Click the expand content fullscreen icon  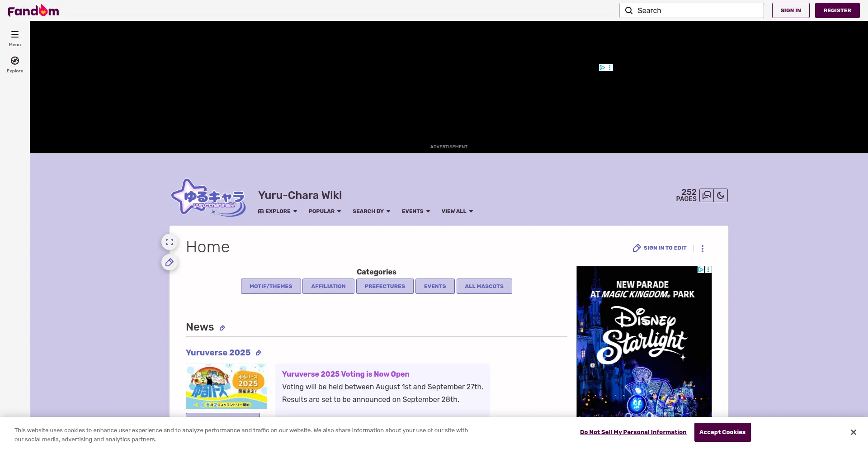[170, 242]
